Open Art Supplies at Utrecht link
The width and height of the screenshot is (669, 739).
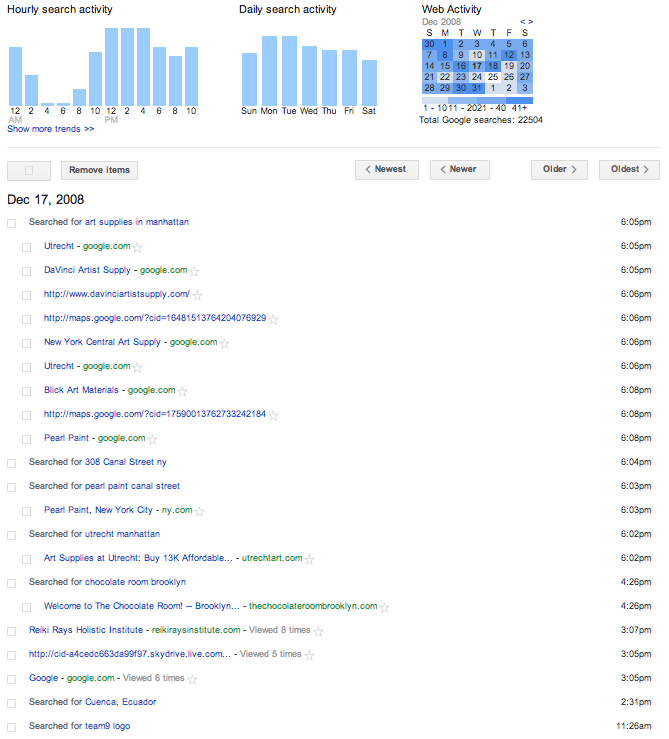pyautogui.click(x=138, y=558)
